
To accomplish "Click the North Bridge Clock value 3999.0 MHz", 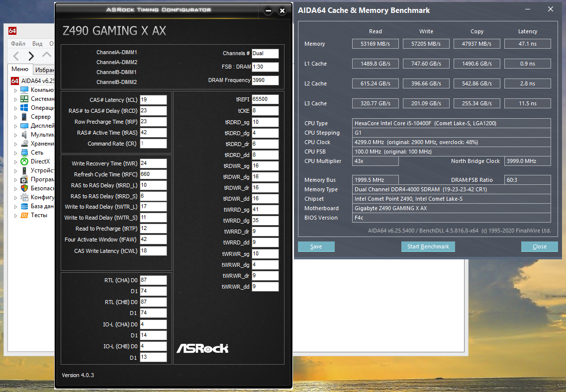I will pyautogui.click(x=527, y=161).
